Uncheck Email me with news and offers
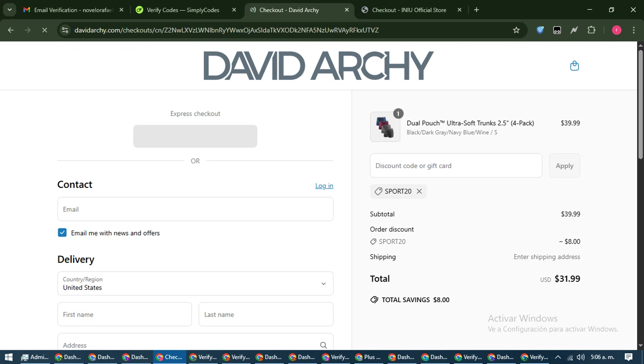 click(62, 232)
